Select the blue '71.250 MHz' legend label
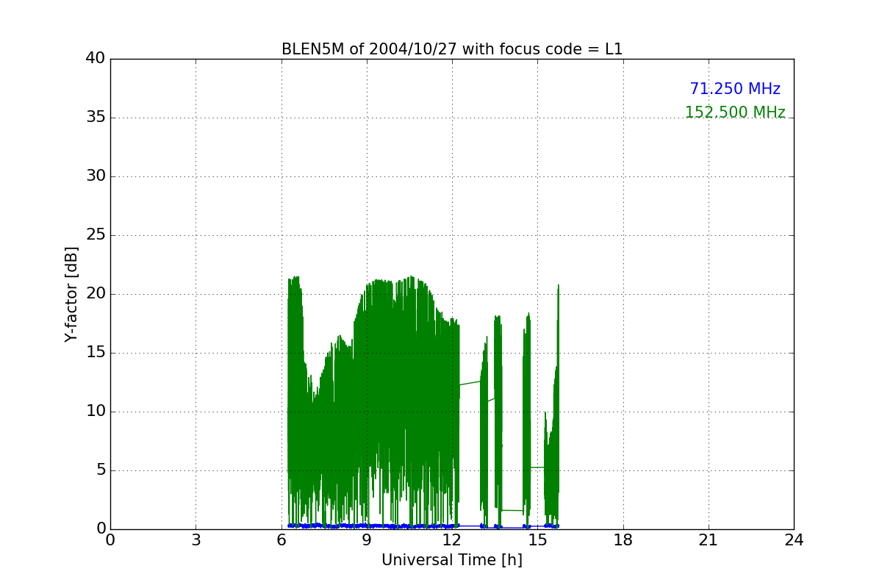The image size is (882, 588). (x=735, y=89)
